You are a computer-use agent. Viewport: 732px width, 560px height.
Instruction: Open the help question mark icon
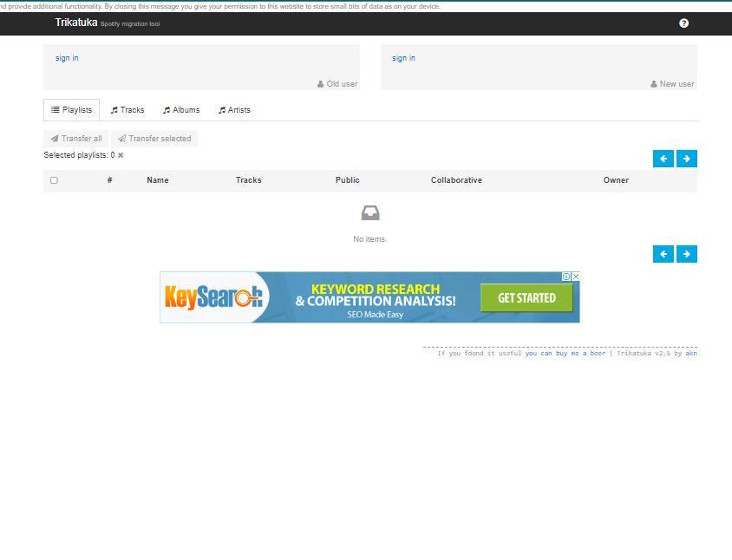tap(683, 23)
